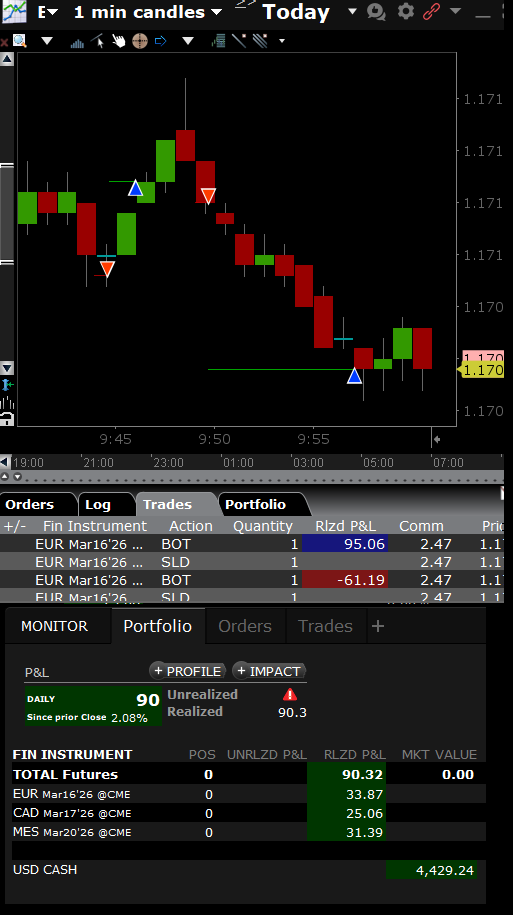Switch to the Log tab
This screenshot has width=513, height=915.
97,505
